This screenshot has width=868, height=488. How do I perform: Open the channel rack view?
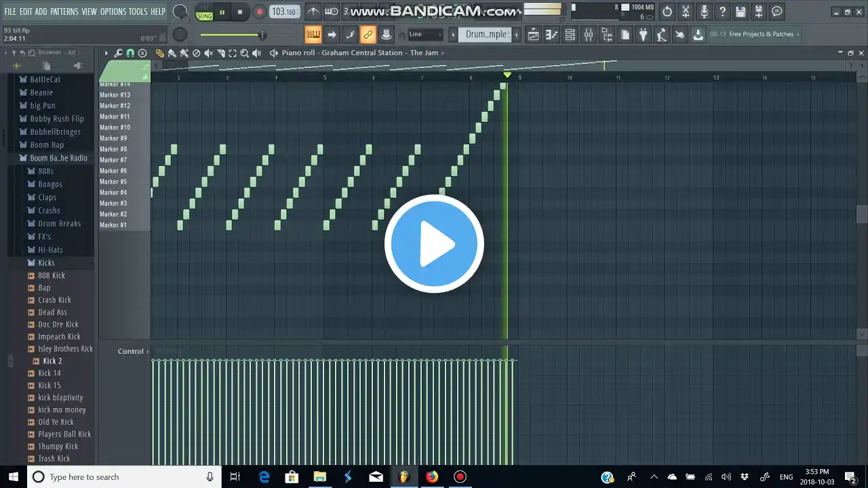coord(570,35)
